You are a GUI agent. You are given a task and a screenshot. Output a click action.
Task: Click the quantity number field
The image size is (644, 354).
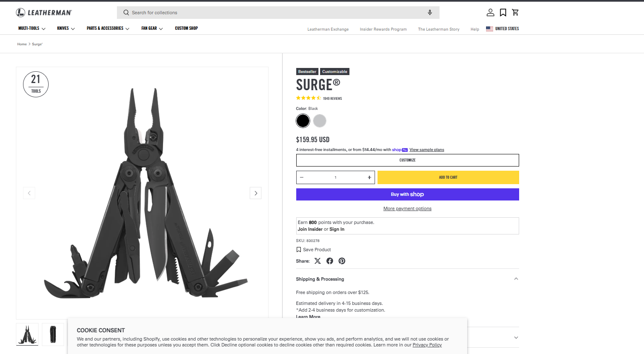(336, 177)
